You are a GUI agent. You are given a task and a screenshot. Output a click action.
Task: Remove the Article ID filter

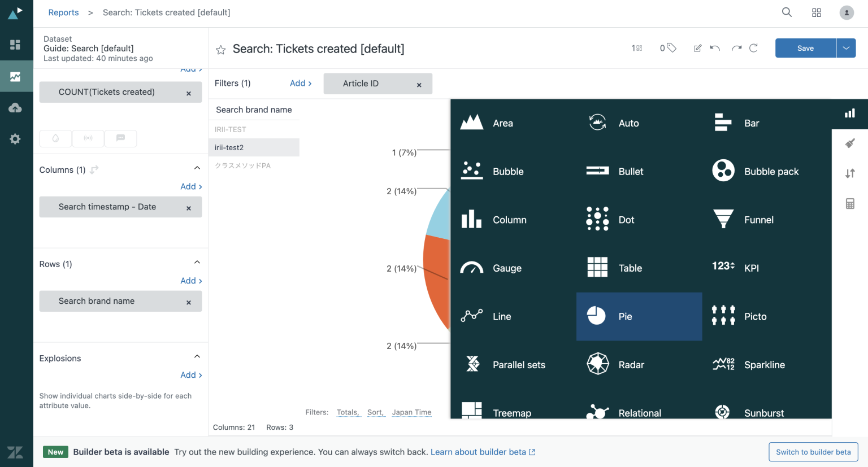pos(419,85)
